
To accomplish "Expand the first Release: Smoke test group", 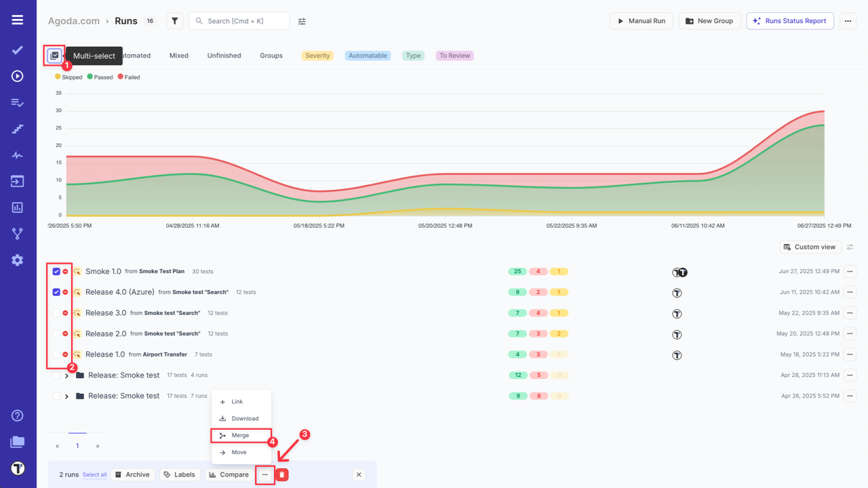I will pyautogui.click(x=66, y=375).
